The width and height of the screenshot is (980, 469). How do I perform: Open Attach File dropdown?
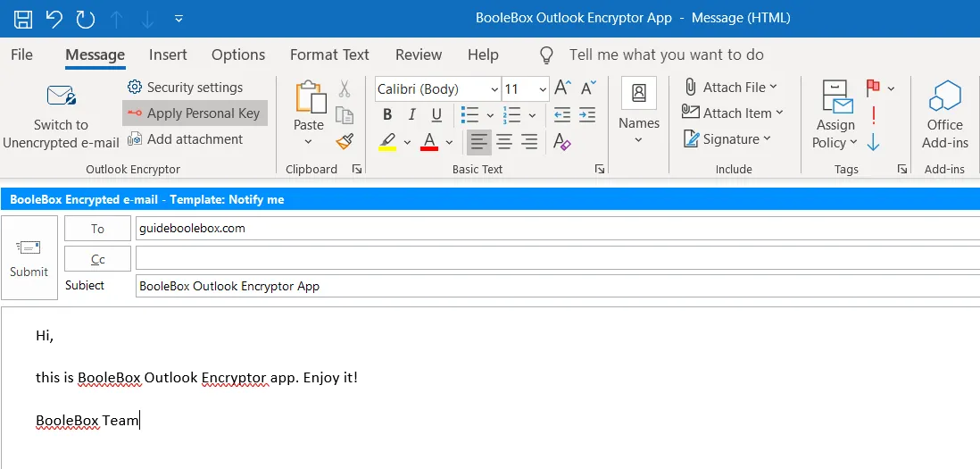pos(731,88)
